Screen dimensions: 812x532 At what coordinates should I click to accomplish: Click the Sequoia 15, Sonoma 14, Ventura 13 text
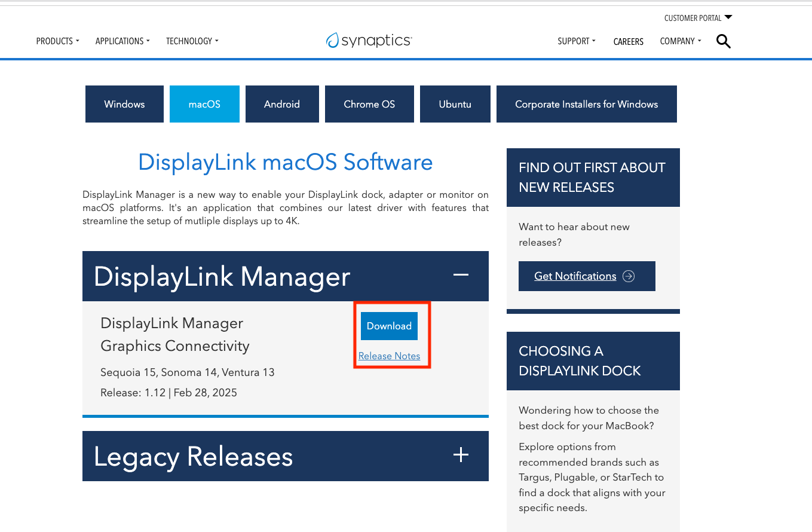[x=188, y=372]
